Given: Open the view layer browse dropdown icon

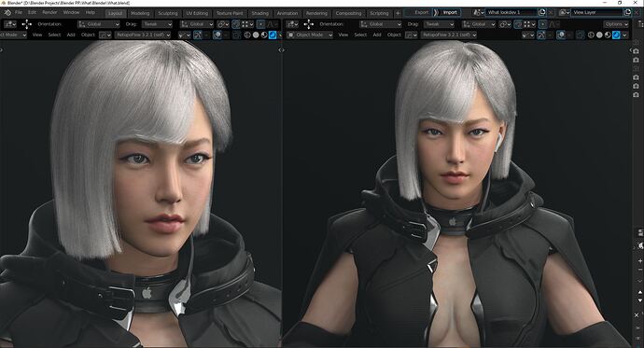Looking at the screenshot, I should (x=565, y=12).
